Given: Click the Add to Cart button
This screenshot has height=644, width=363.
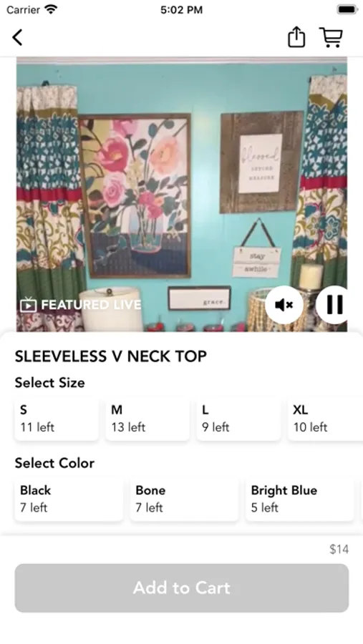Looking at the screenshot, I should tap(182, 587).
